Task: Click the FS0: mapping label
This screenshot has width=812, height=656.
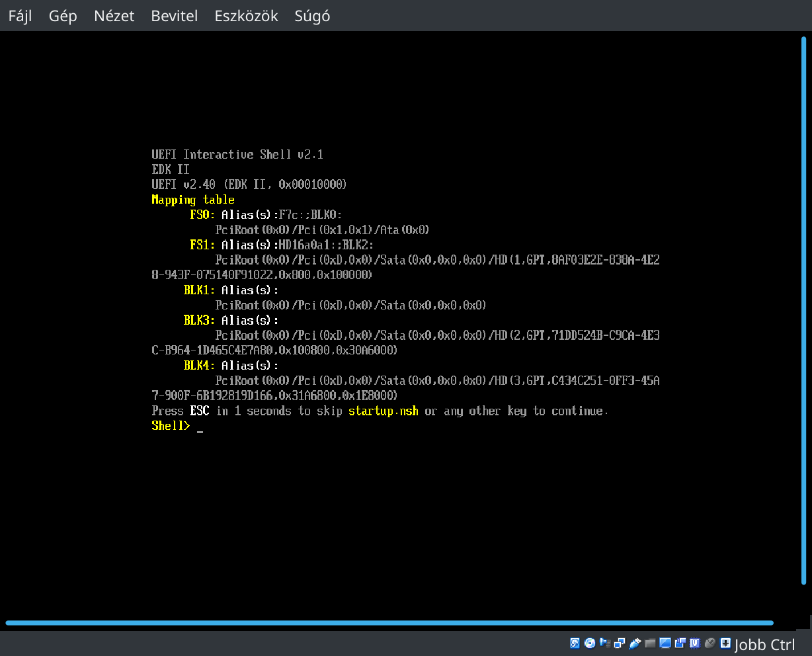Action: (x=202, y=214)
